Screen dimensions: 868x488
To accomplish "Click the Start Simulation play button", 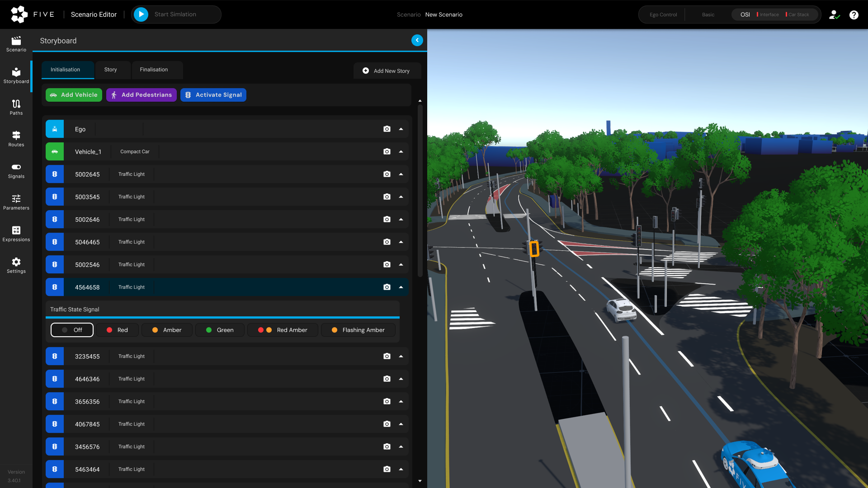I will pos(141,14).
